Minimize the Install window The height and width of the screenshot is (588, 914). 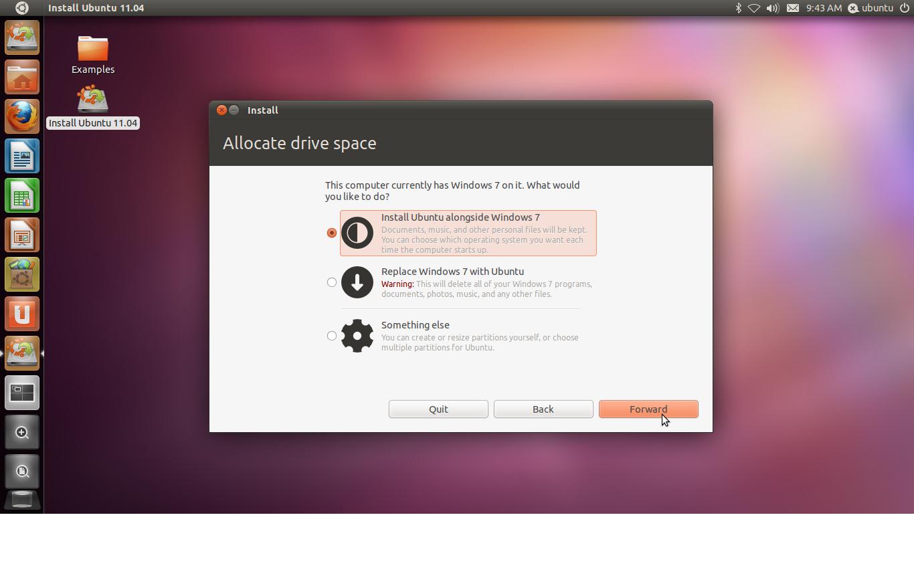234,110
